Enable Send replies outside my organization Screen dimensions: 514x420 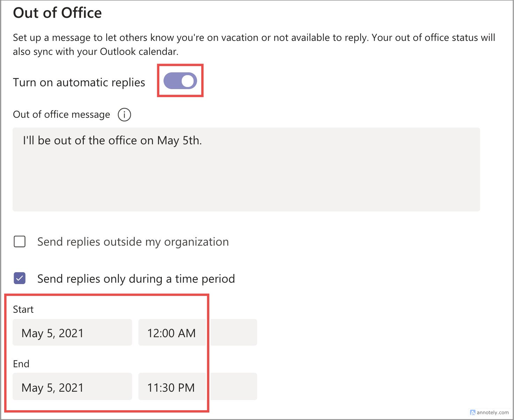coord(20,241)
